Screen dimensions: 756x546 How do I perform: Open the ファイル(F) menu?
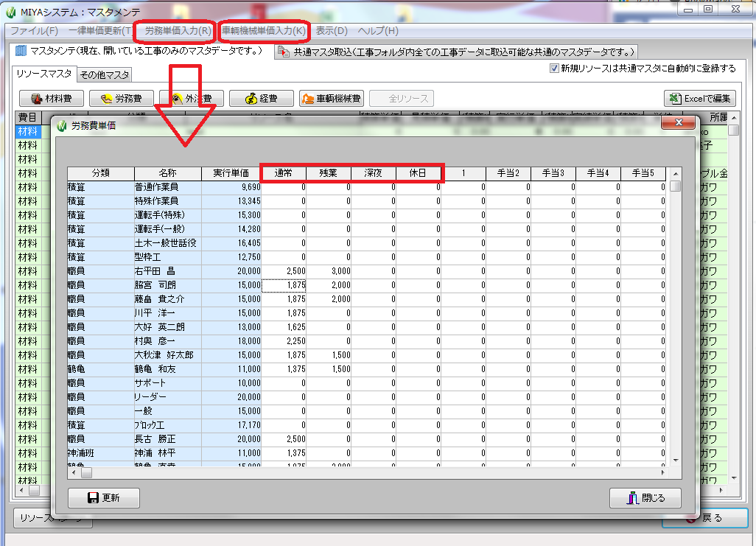coord(34,31)
